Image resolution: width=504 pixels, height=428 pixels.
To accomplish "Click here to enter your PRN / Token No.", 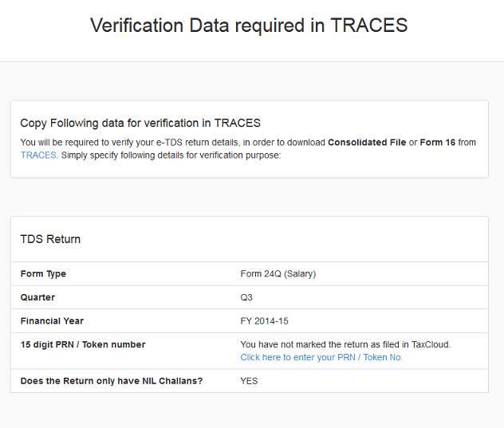I will (x=321, y=357).
